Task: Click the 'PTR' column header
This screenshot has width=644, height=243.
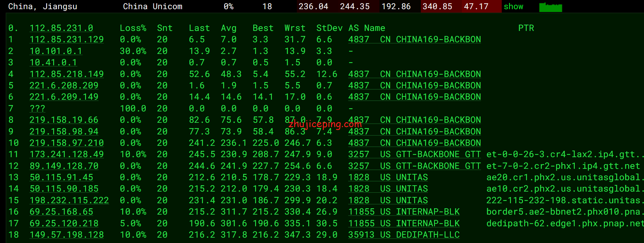Action: click(526, 28)
